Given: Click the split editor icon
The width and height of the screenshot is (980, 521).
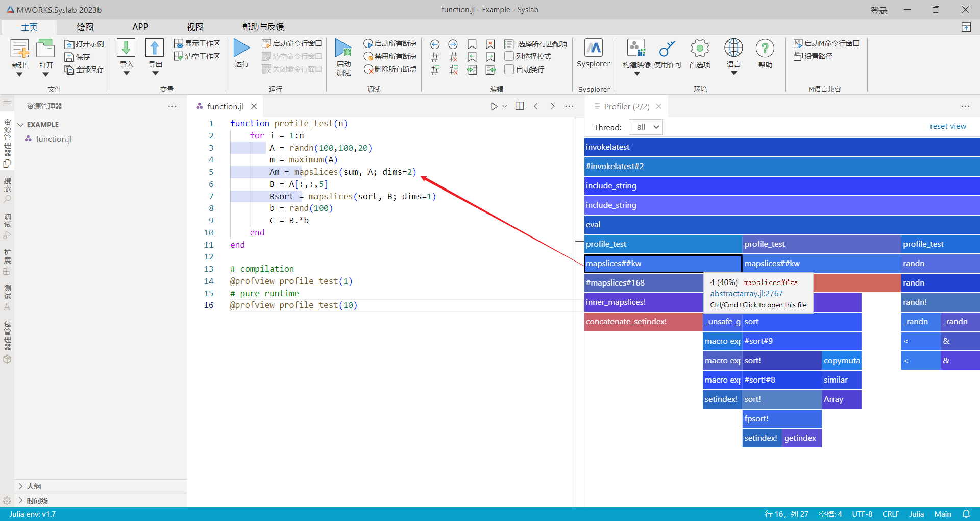Looking at the screenshot, I should (x=520, y=106).
